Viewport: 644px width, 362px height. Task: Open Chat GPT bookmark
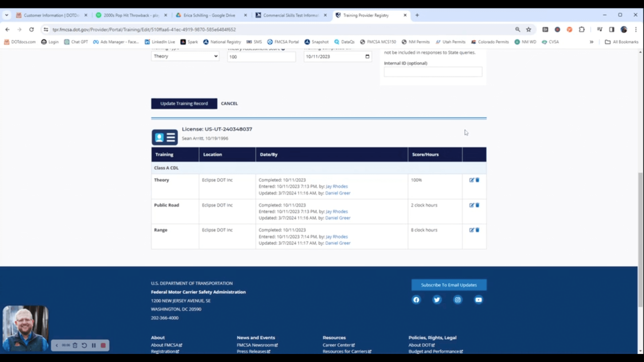coord(76,42)
